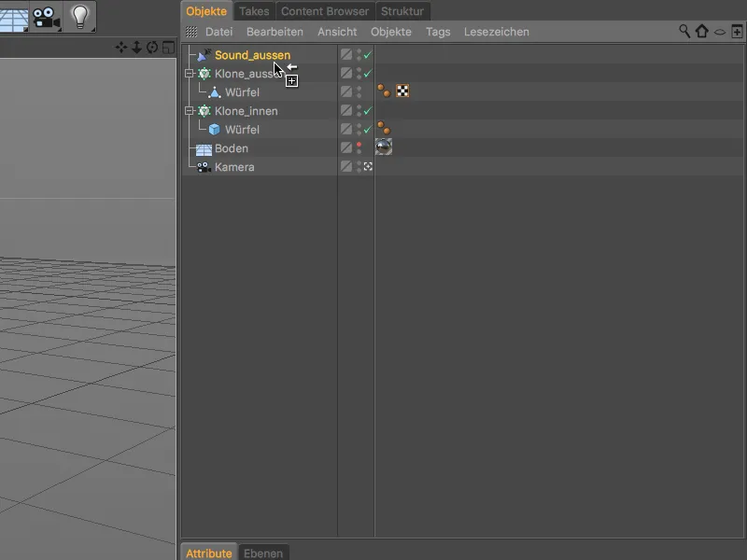Click the viewport rotate-camera icon
This screenshot has height=560, width=747.
click(152, 48)
